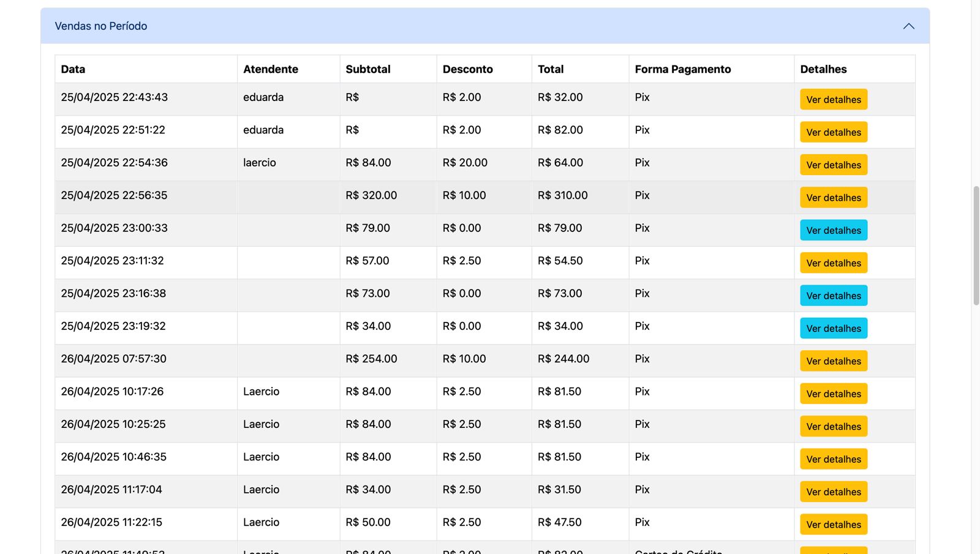Open details for sale at 22:43:43
Image resolution: width=980 pixels, height=554 pixels.
(833, 100)
